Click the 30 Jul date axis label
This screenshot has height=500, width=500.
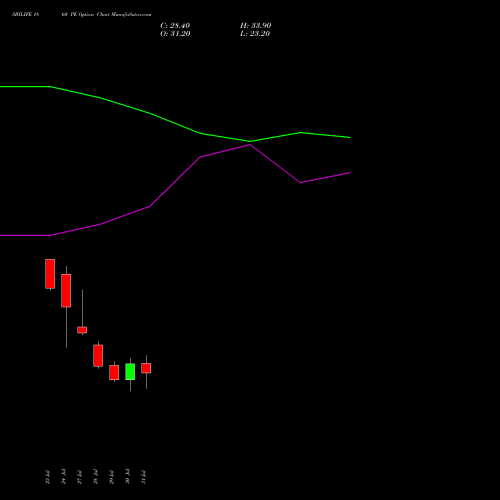click(x=127, y=476)
